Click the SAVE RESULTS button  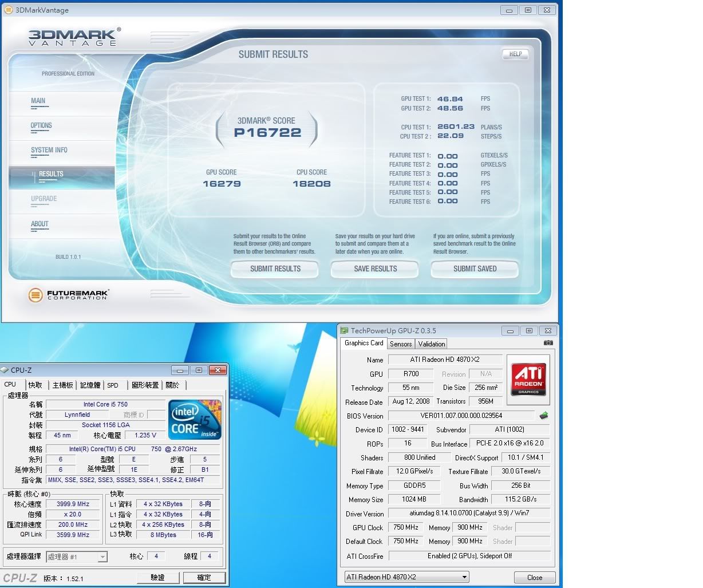[x=375, y=269]
